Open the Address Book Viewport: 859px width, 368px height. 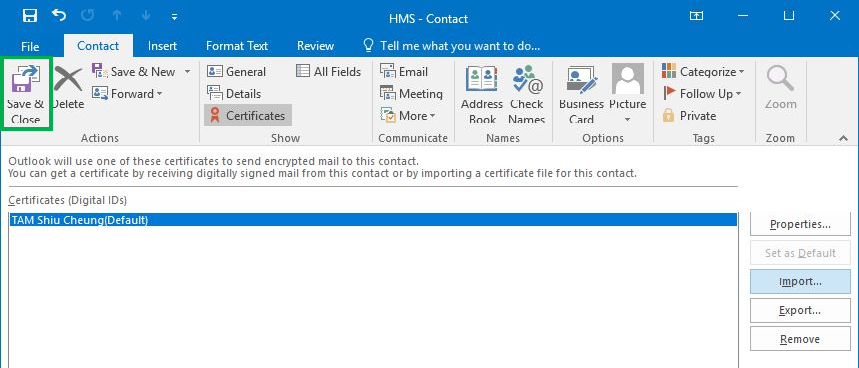(482, 94)
